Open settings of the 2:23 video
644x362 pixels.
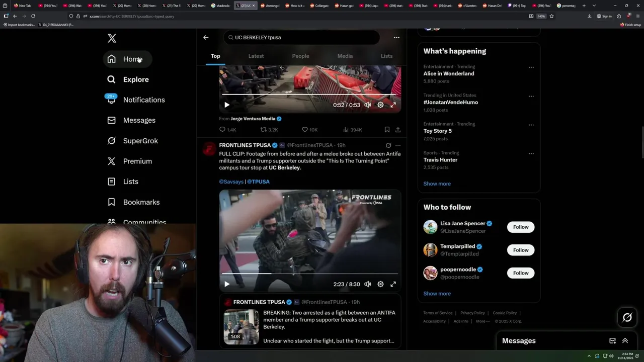380,284
